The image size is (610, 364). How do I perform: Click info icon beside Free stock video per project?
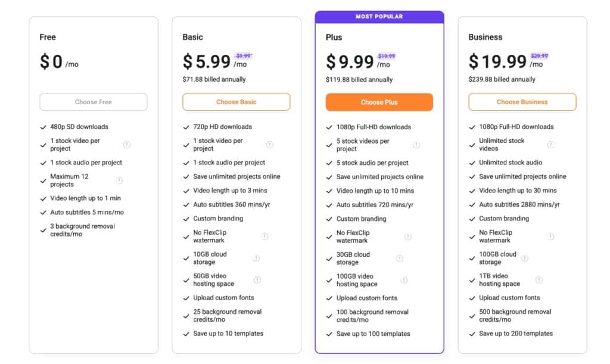click(127, 145)
